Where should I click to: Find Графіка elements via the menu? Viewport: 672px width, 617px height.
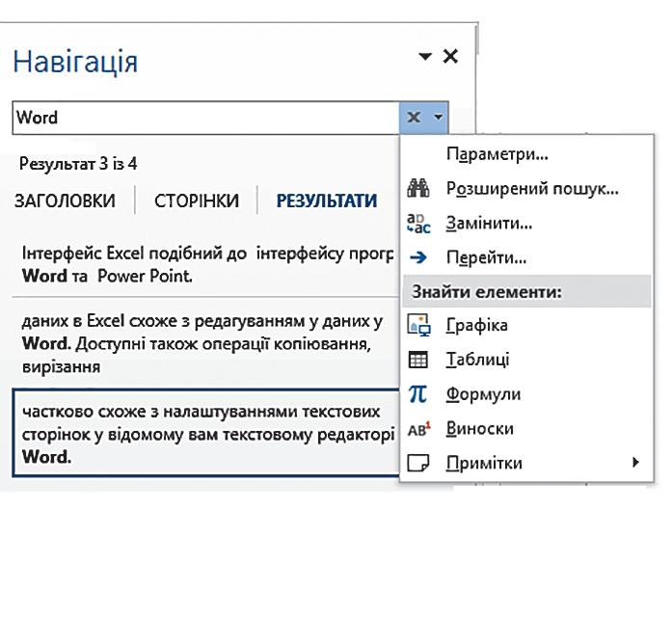(526, 325)
